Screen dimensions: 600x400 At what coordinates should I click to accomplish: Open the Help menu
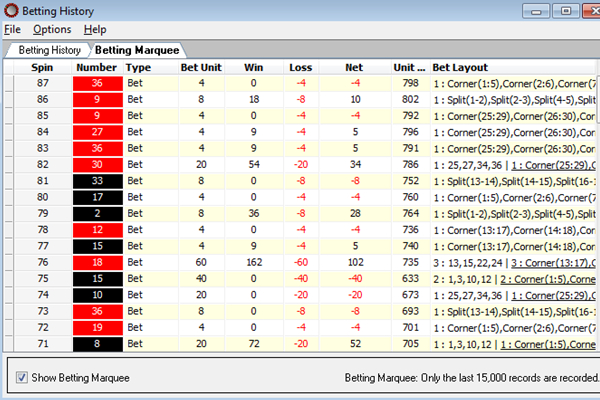pyautogui.click(x=95, y=30)
